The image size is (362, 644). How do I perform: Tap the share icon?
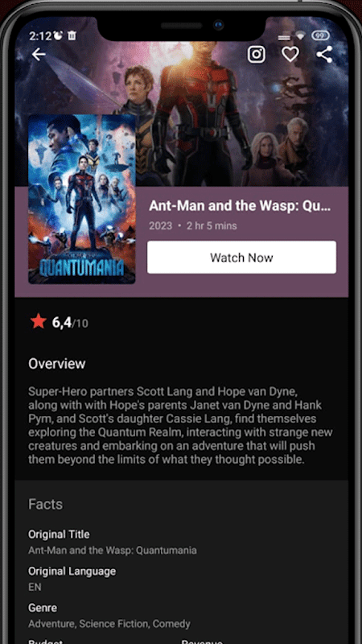point(324,54)
